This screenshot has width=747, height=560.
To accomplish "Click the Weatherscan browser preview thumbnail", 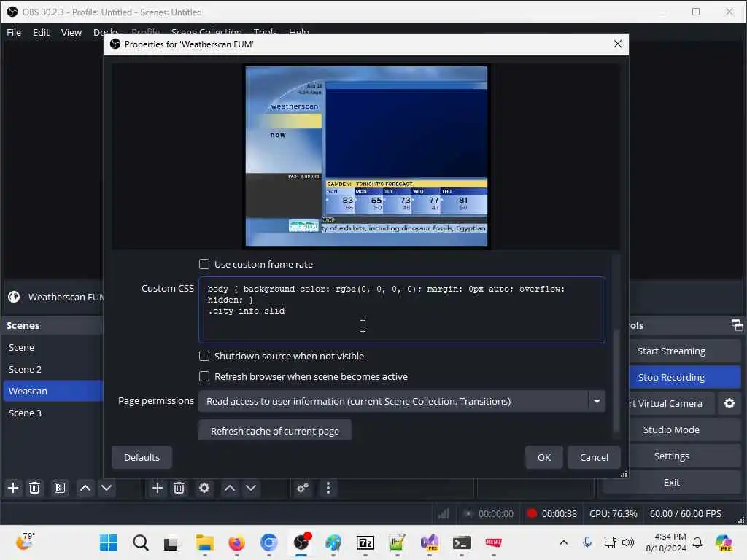I will tap(366, 156).
